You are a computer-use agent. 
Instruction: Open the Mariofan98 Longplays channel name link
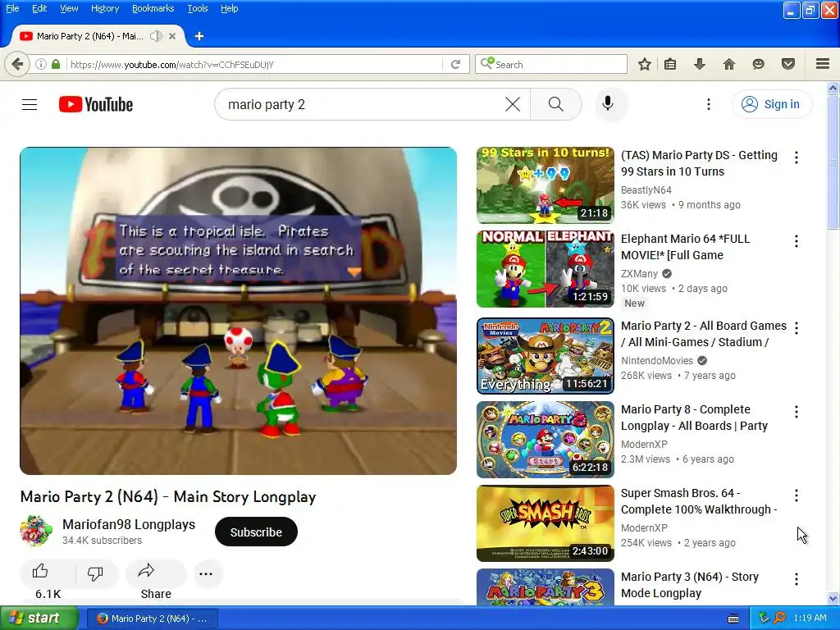129,524
